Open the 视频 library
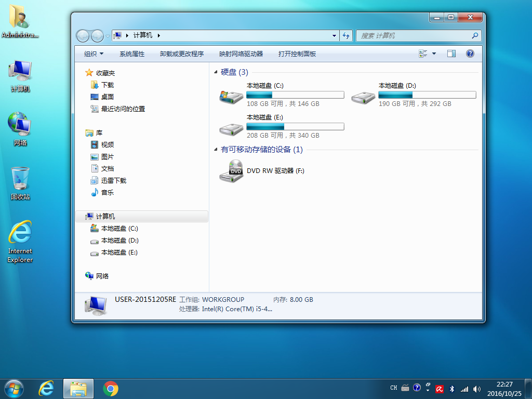This screenshot has width=532, height=399. point(102,144)
